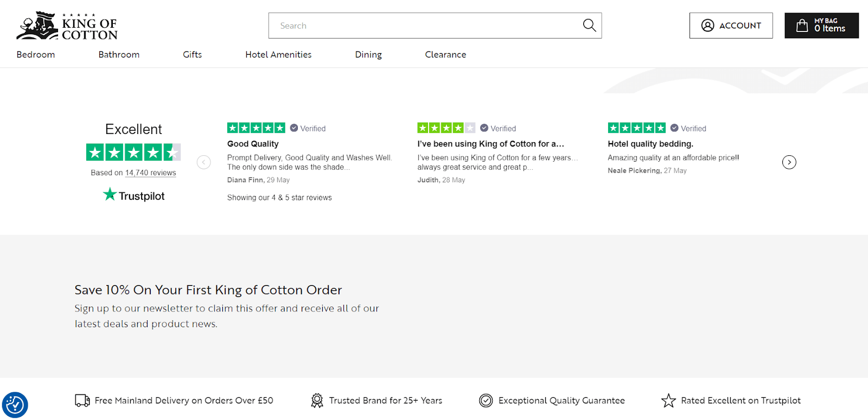Open the 14,740 reviews link
This screenshot has width=868, height=420.
click(150, 173)
